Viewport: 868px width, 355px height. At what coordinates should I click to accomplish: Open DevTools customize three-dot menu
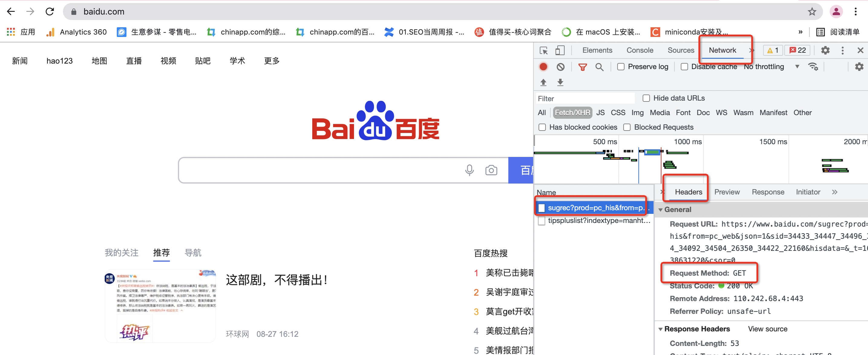click(842, 50)
